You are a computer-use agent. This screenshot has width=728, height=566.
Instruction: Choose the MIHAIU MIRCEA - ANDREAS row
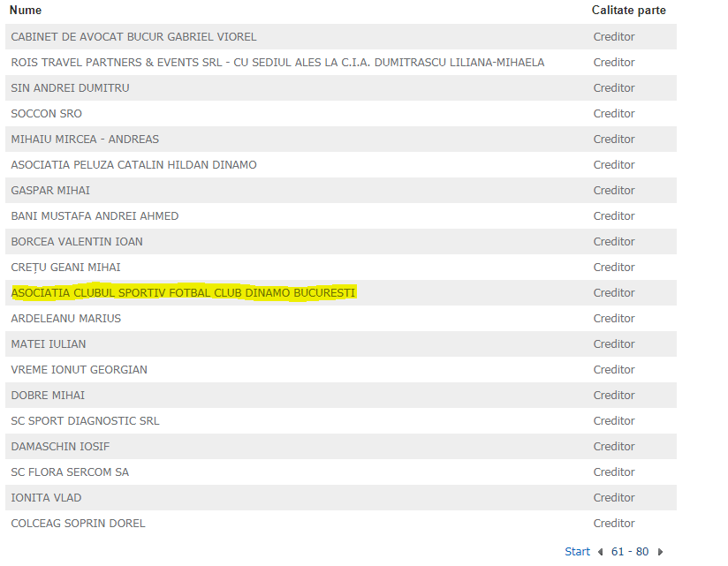pos(85,140)
